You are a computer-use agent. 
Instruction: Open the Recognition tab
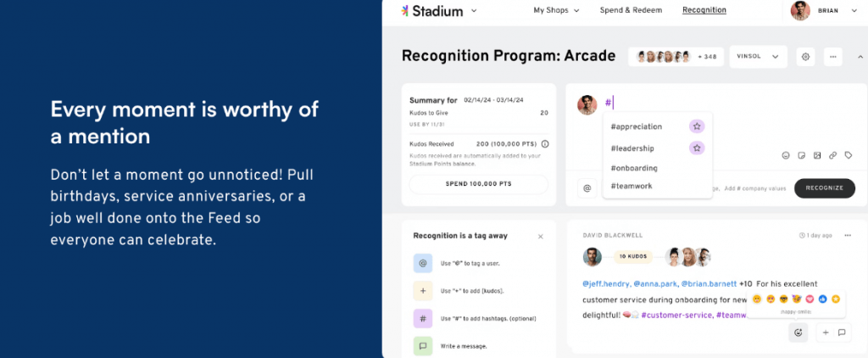pos(704,10)
